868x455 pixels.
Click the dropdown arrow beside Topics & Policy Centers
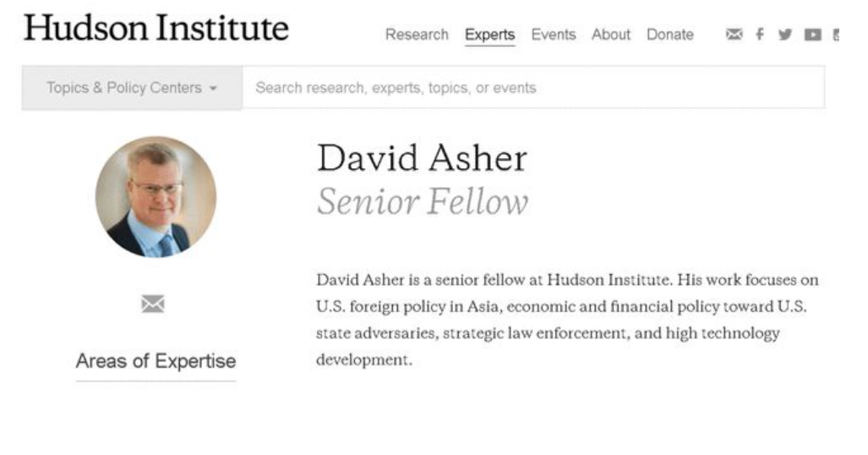[x=213, y=89]
